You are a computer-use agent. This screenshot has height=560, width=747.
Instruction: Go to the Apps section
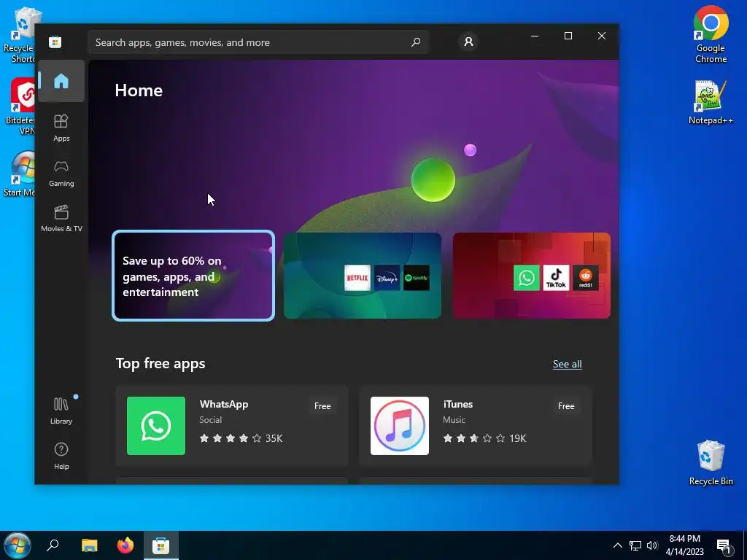61,128
